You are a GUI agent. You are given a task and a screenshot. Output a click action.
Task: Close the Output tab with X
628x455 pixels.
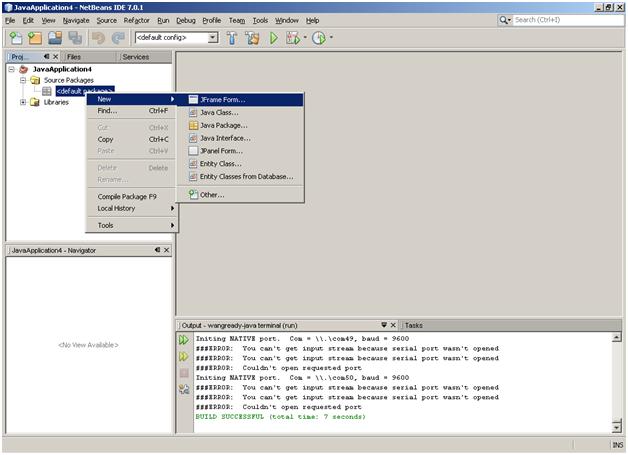pyautogui.click(x=393, y=325)
